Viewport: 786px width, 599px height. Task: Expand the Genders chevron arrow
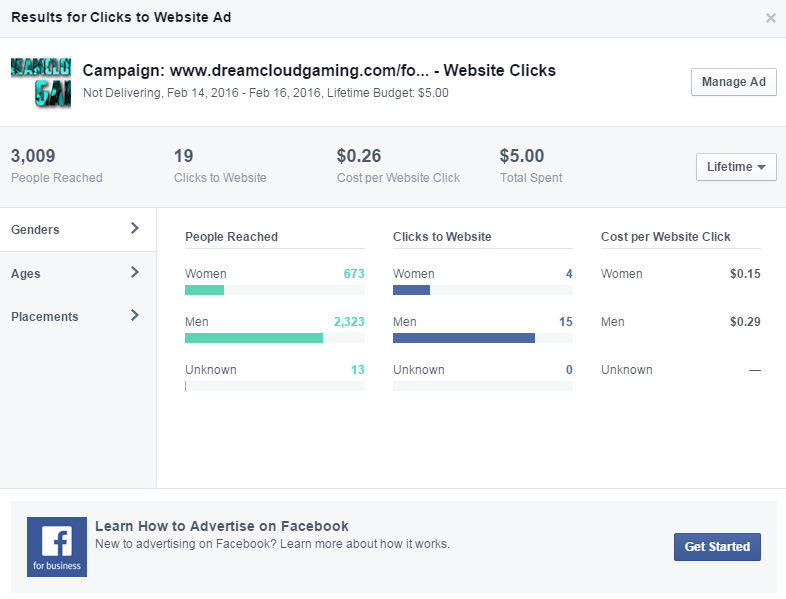pos(134,228)
